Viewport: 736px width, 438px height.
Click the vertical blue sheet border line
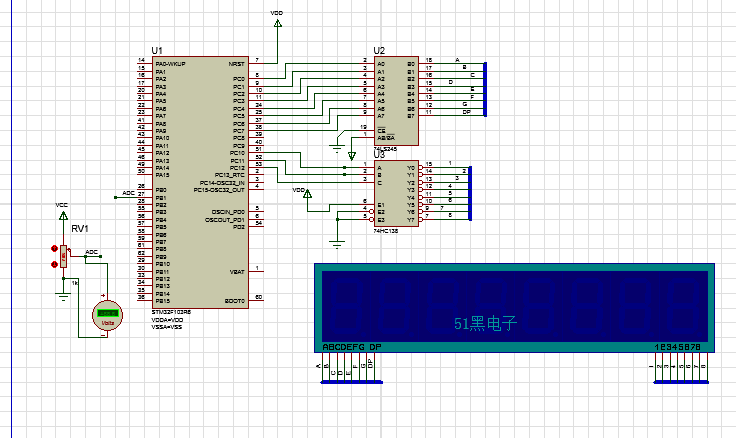(11, 219)
